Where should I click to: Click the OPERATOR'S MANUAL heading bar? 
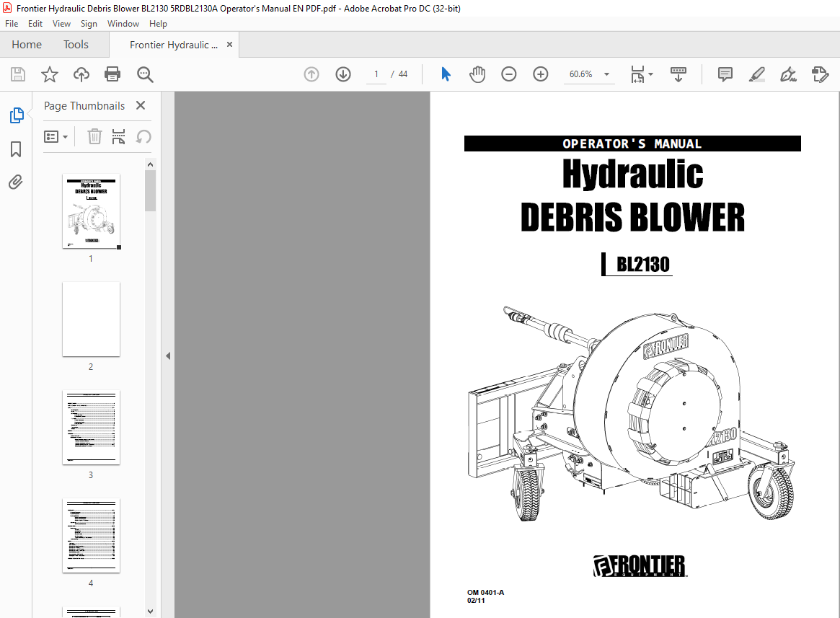point(632,144)
